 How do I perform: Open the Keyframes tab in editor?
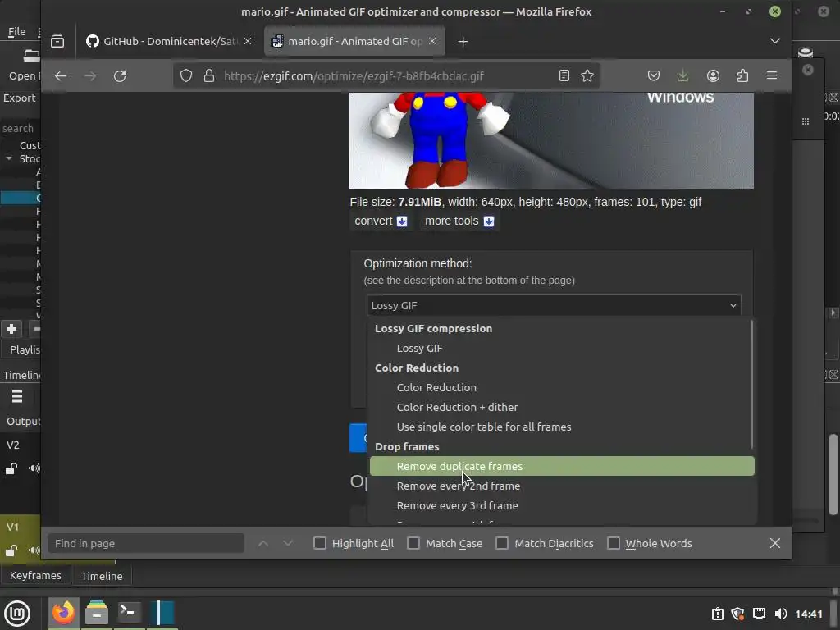click(x=35, y=575)
